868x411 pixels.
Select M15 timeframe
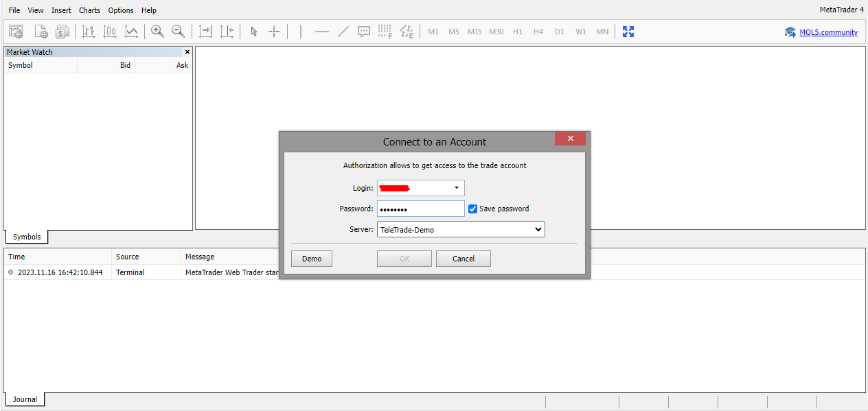475,32
